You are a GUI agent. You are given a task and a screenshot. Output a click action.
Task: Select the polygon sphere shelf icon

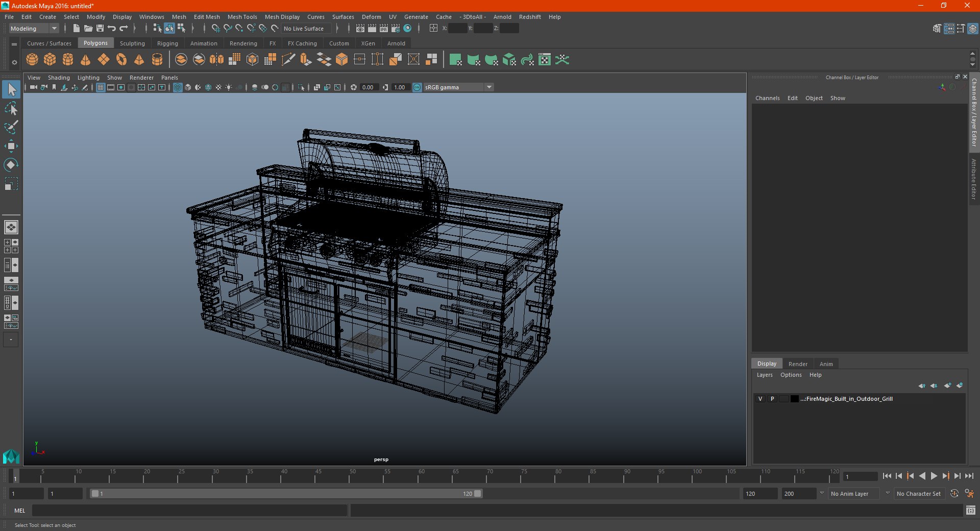[32, 60]
